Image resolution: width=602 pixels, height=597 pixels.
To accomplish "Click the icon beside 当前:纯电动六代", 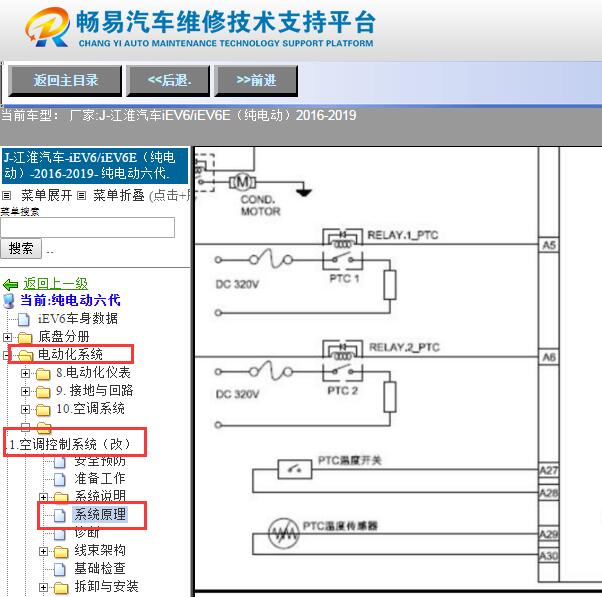I will click(x=9, y=301).
